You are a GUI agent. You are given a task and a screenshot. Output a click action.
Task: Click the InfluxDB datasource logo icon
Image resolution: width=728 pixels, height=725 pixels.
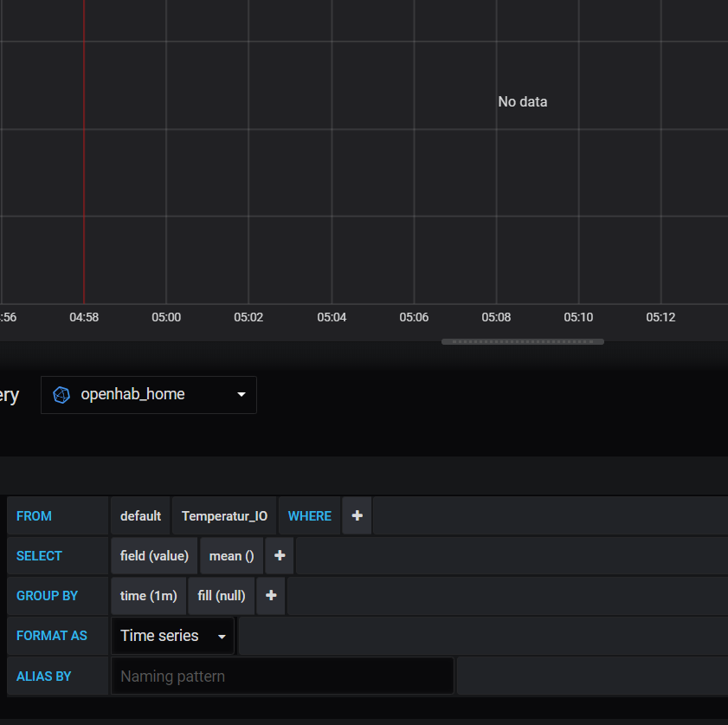coord(61,394)
